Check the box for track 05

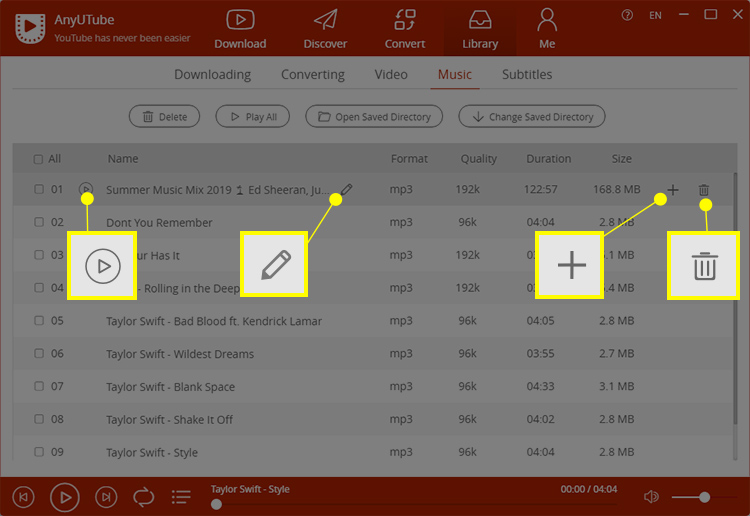point(39,320)
